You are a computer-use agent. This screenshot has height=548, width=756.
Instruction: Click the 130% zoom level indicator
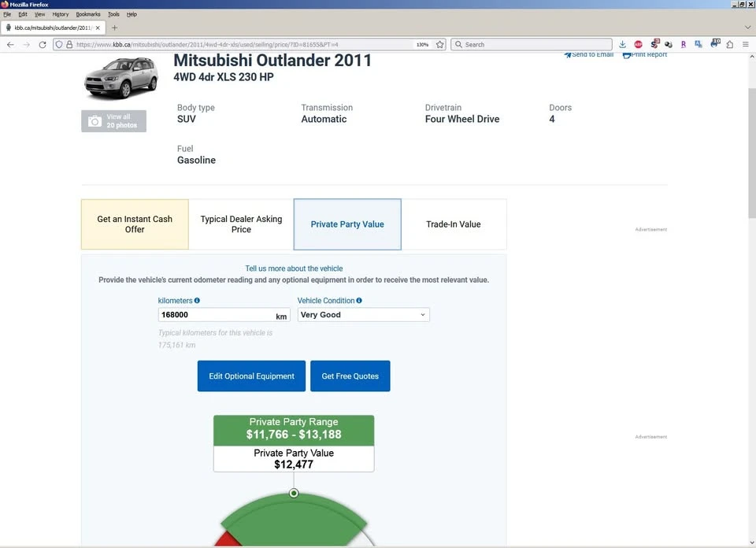(x=422, y=44)
